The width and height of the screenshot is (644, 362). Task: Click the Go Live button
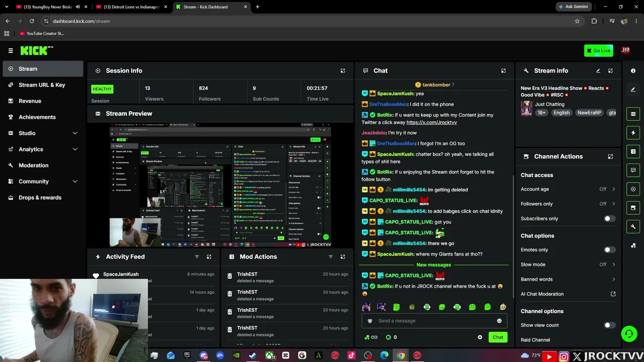[599, 50]
